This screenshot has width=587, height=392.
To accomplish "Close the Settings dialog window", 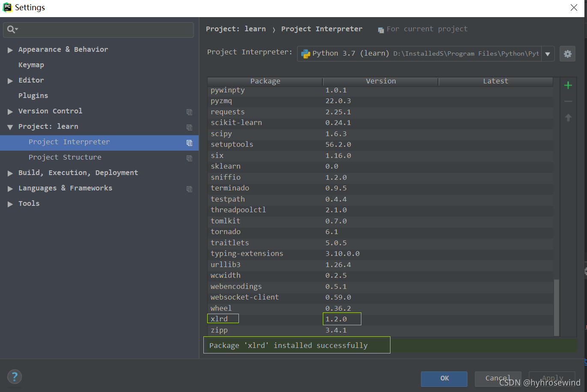I will (574, 8).
